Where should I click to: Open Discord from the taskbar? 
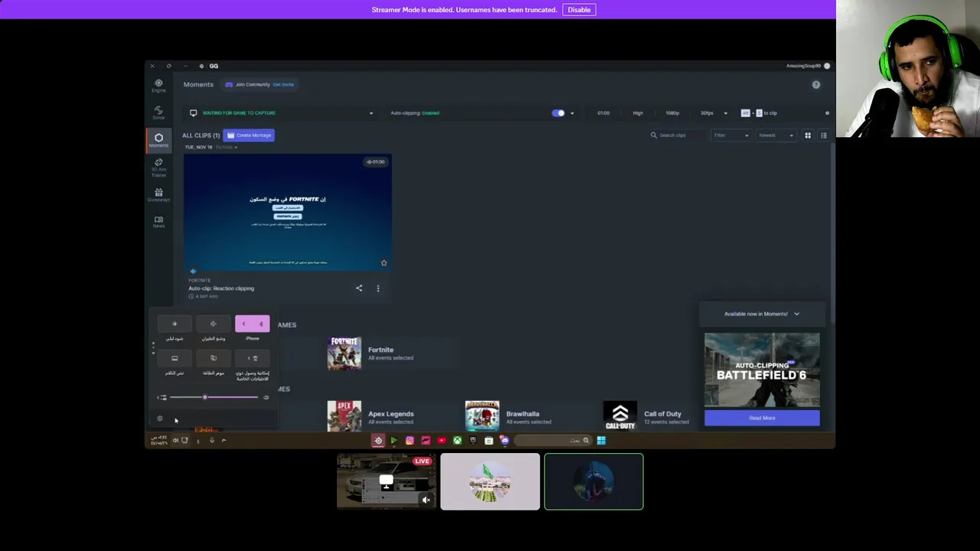505,440
